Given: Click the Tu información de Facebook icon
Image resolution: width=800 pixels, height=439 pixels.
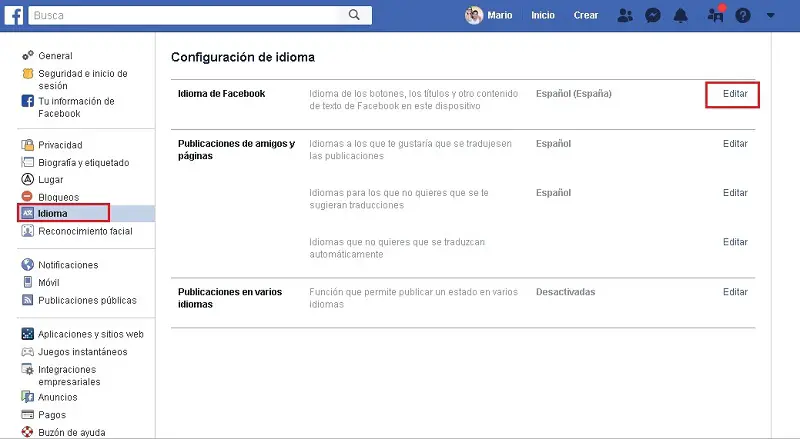Looking at the screenshot, I should point(28,101).
